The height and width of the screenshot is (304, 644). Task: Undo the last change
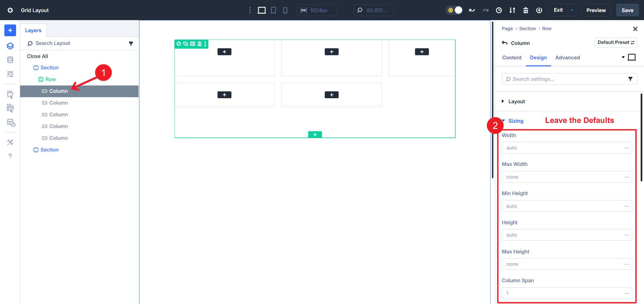pyautogui.click(x=472, y=10)
